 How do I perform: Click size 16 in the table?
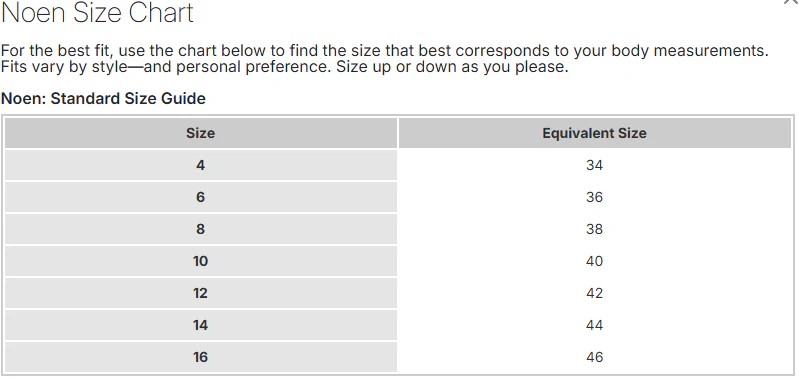pyautogui.click(x=201, y=357)
